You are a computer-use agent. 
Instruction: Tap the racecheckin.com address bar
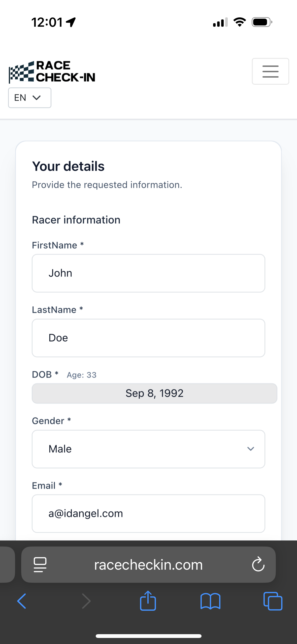tap(148, 564)
